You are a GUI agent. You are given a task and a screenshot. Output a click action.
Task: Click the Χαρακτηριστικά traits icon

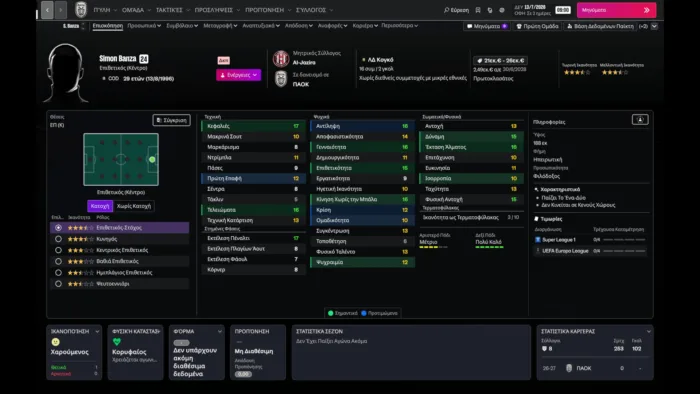coord(536,189)
